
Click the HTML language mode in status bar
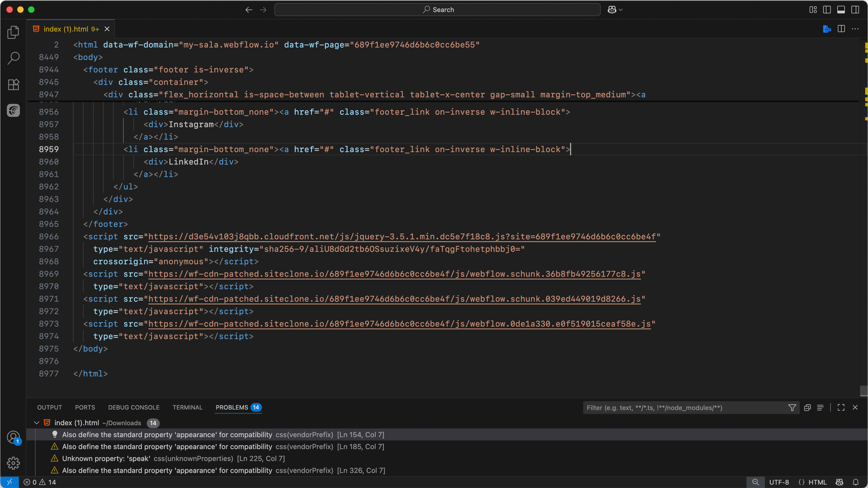(x=817, y=482)
